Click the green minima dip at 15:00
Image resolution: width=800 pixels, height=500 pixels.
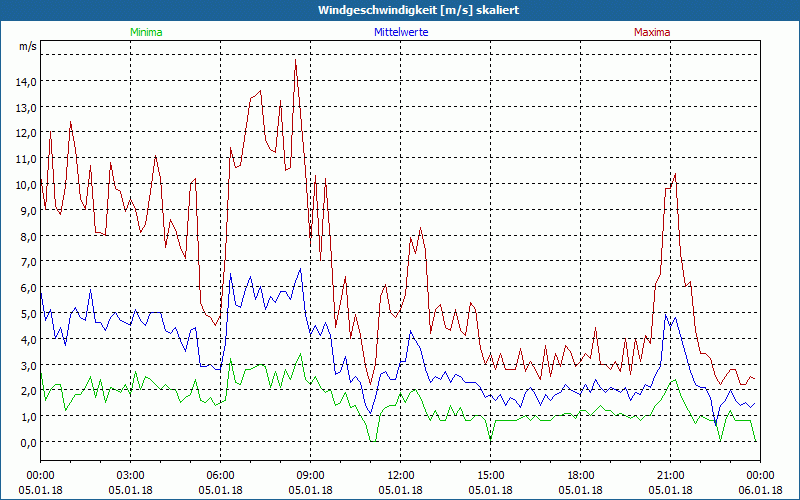coord(490,438)
